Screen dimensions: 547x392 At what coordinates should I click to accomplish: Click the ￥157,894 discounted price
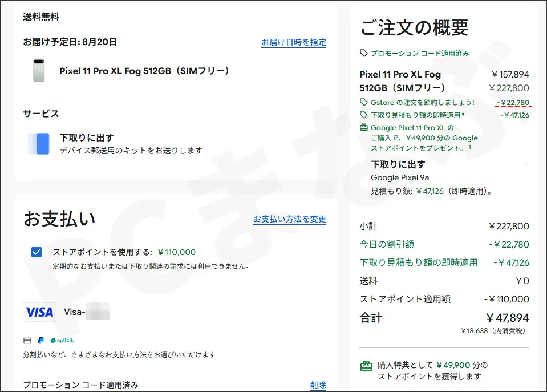(510, 74)
